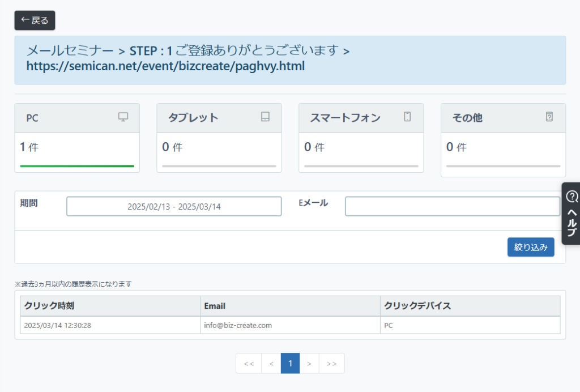Screen dimensions: 580x392
Task: Go to last page with >> button
Action: coord(332,364)
